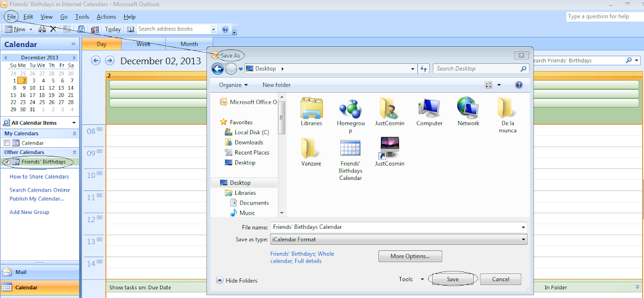The image size is (644, 298).
Task: Click the folder tree vertical scrollbar in dialog
Action: coord(282,155)
